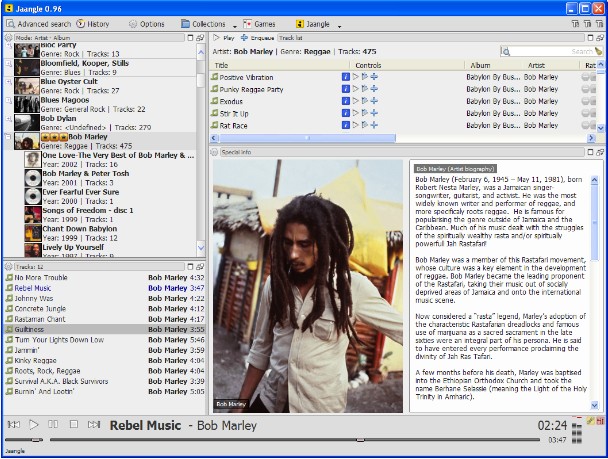Enqueue the Exodus track
608x459 pixels.
(374, 101)
